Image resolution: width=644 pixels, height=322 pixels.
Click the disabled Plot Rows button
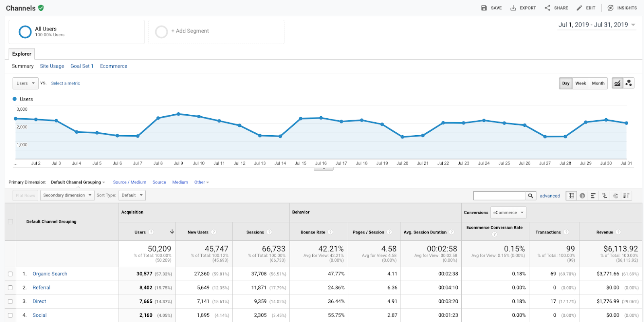click(25, 196)
